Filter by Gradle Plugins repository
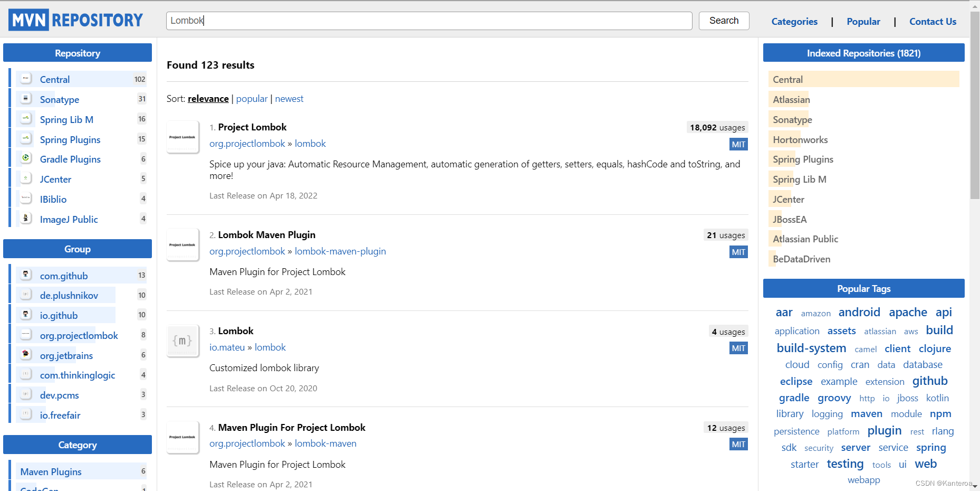The height and width of the screenshot is (491, 980). (70, 159)
